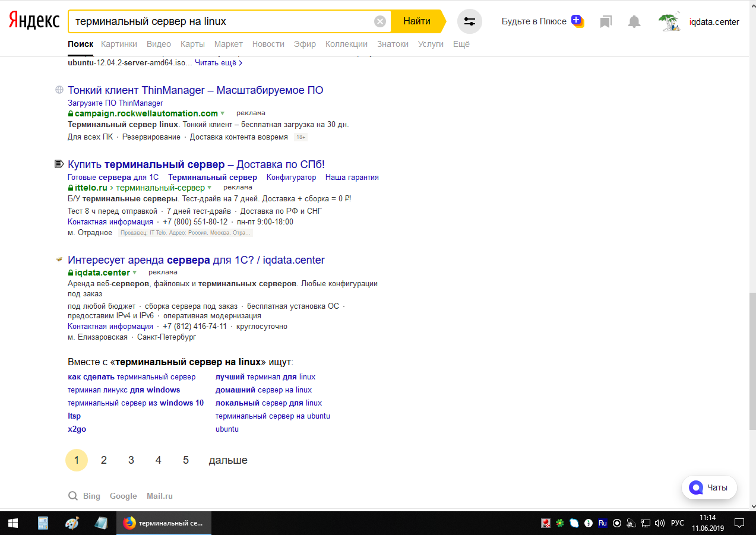Image resolution: width=756 pixels, height=535 pixels.
Task: Click the ICQ flower tray icon
Action: tap(559, 523)
